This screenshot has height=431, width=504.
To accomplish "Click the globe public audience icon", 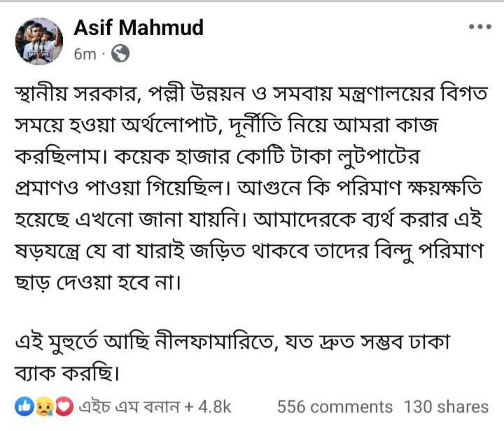I will 120,54.
